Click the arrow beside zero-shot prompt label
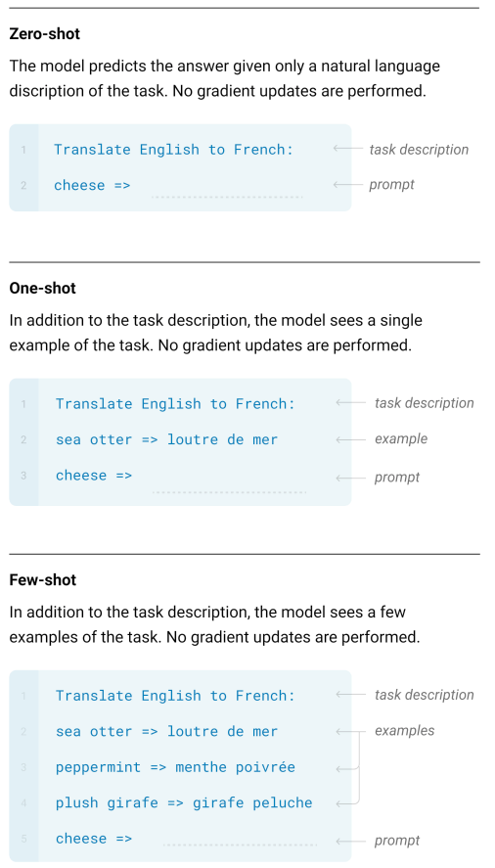The image size is (495, 868). tap(347, 184)
